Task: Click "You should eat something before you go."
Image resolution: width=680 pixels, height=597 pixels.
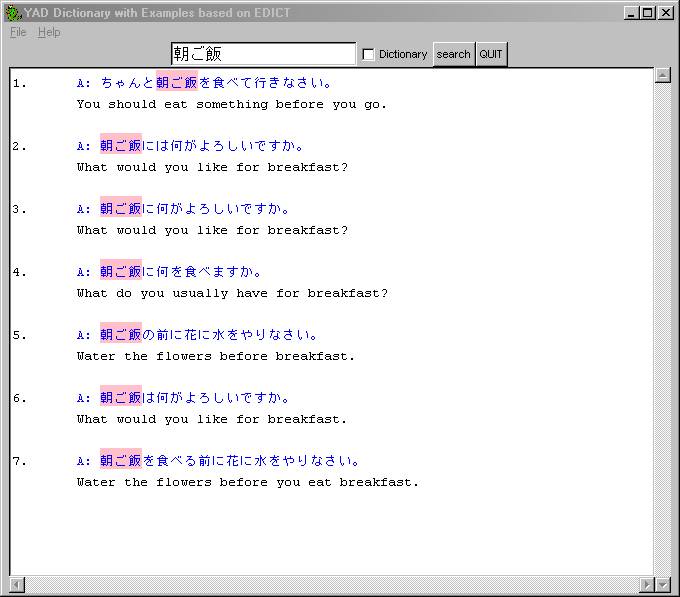Action: (232, 104)
